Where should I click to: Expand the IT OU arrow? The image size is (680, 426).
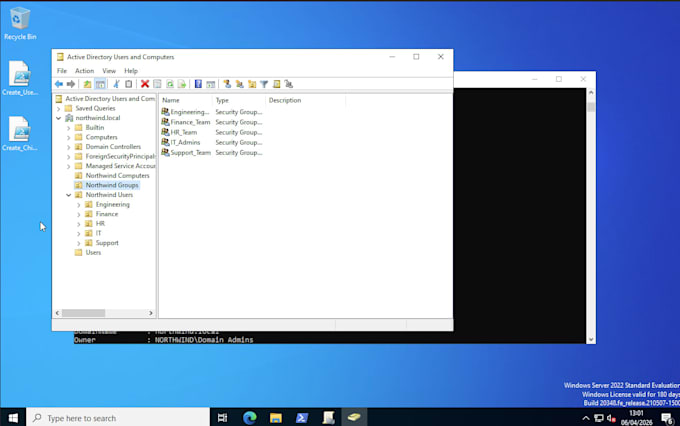click(x=78, y=233)
